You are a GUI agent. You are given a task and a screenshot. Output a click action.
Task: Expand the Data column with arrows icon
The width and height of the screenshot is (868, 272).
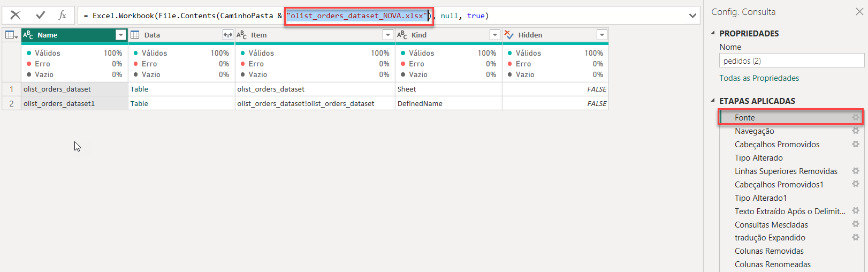(227, 35)
